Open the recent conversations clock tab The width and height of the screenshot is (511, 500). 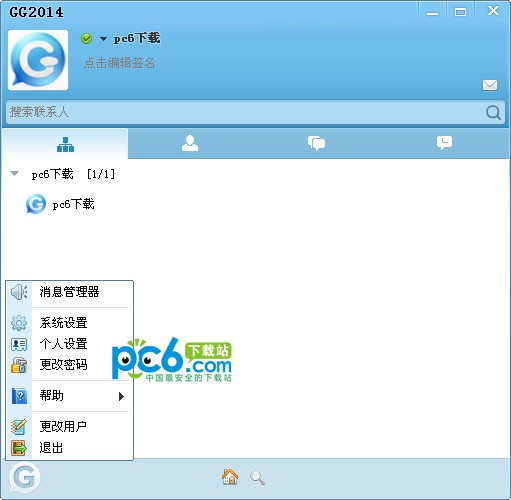coord(444,143)
